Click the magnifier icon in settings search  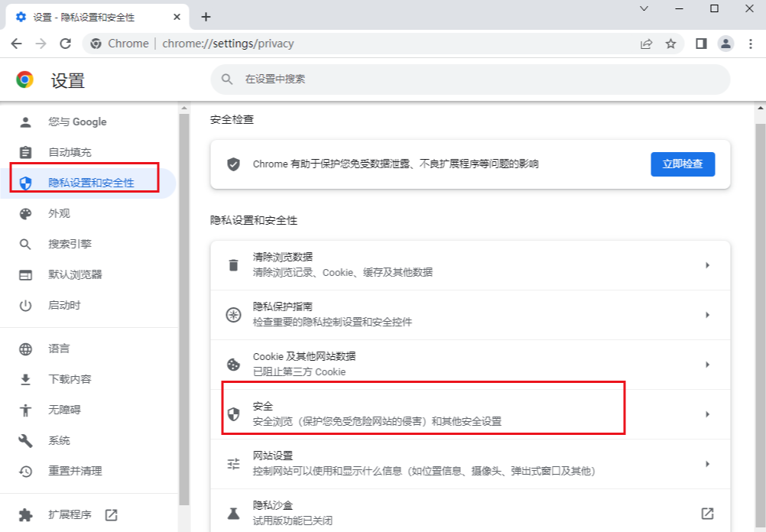[227, 79]
